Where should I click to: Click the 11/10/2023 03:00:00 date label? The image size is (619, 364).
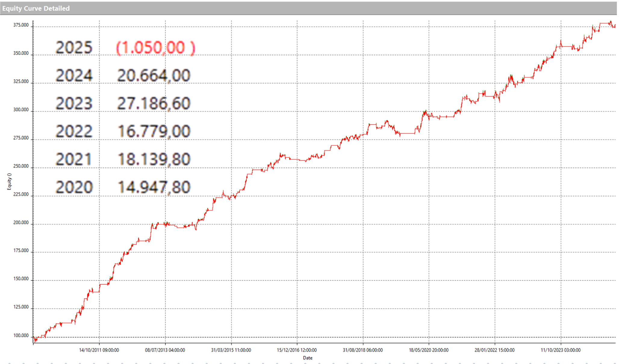[560, 350]
